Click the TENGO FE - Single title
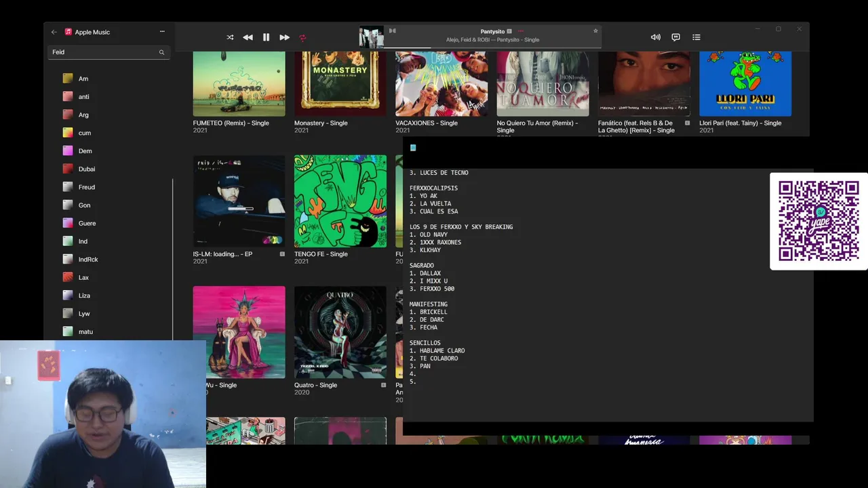 321,254
